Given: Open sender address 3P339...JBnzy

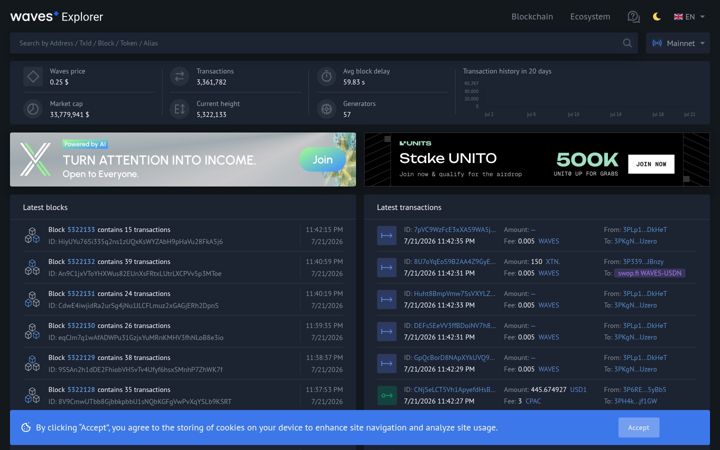Looking at the screenshot, I should click(x=643, y=262).
